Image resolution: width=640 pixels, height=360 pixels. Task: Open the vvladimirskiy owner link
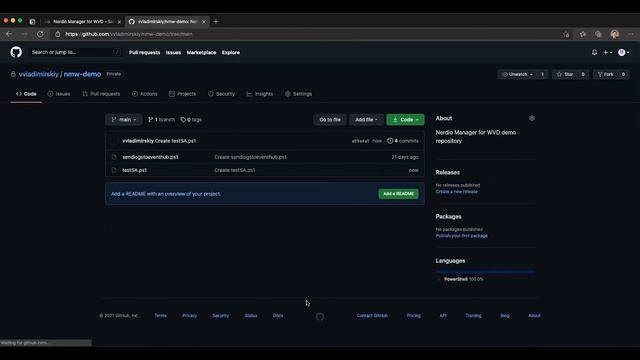[x=39, y=74]
